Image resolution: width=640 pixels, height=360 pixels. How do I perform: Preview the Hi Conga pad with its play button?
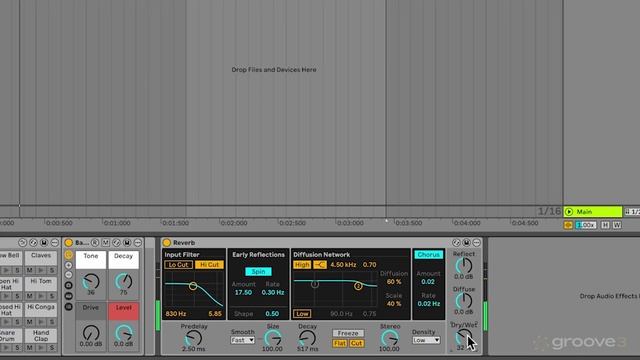click(x=41, y=322)
